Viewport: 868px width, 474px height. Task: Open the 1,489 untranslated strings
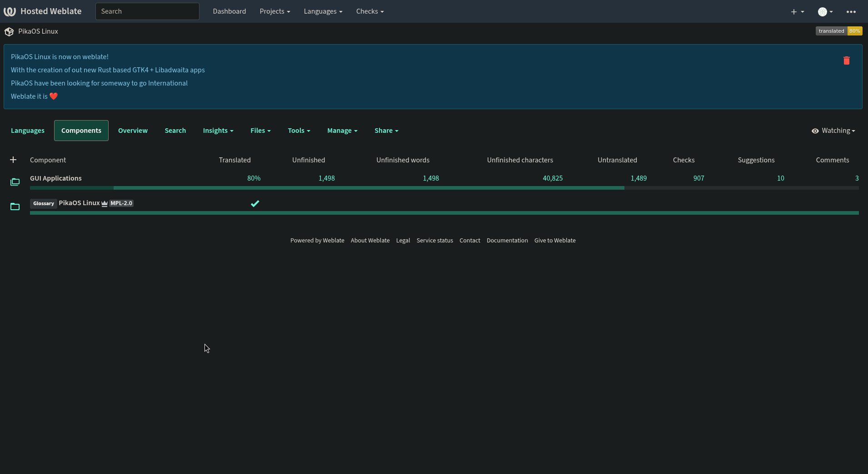pyautogui.click(x=639, y=178)
